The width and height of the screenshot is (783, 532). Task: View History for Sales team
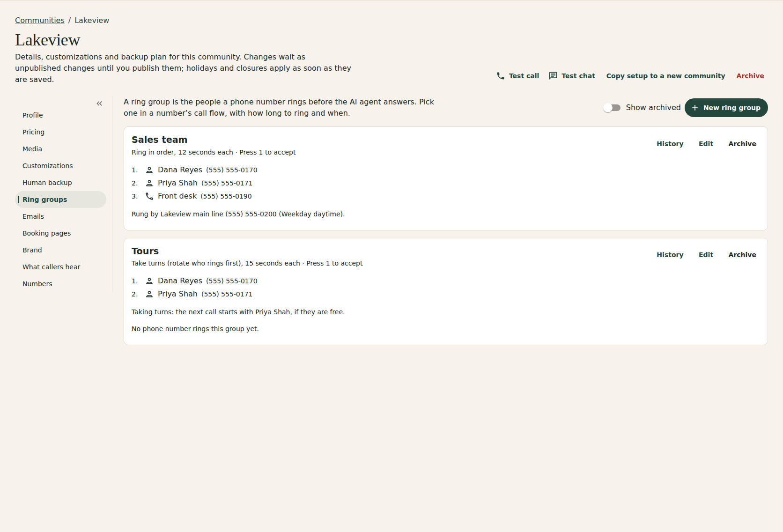[x=670, y=144]
